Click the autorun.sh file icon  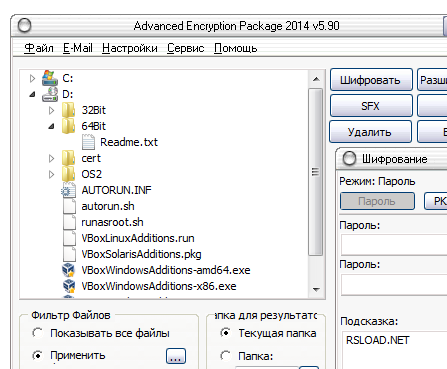(69, 206)
